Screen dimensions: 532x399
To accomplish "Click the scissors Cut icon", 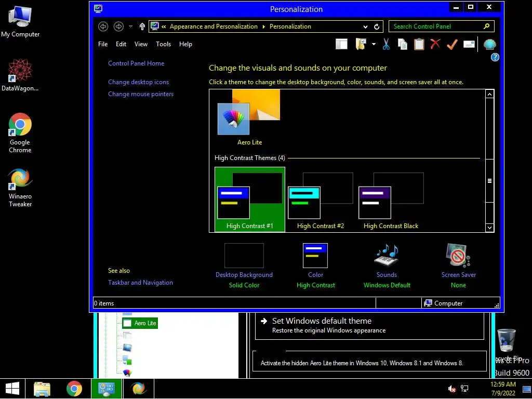I will coord(386,44).
